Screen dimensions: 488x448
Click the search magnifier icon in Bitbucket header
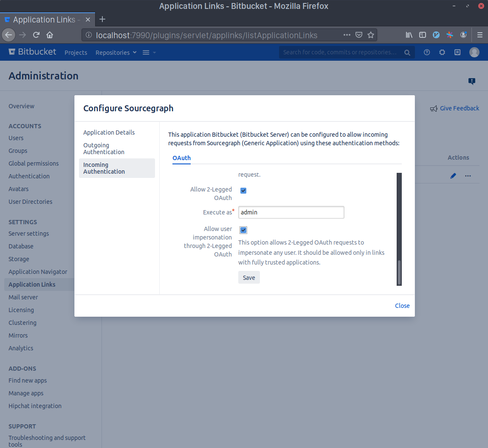tap(407, 53)
